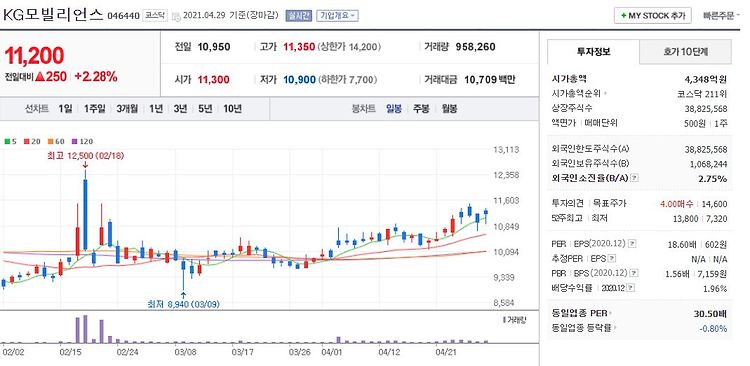Click the arrow next to 동일업종 PER

pos(611,314)
